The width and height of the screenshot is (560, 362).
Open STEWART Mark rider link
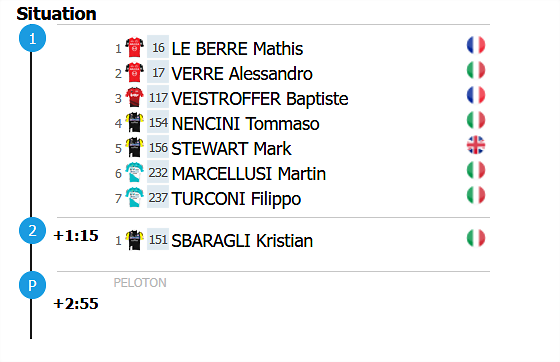pyautogui.click(x=231, y=149)
